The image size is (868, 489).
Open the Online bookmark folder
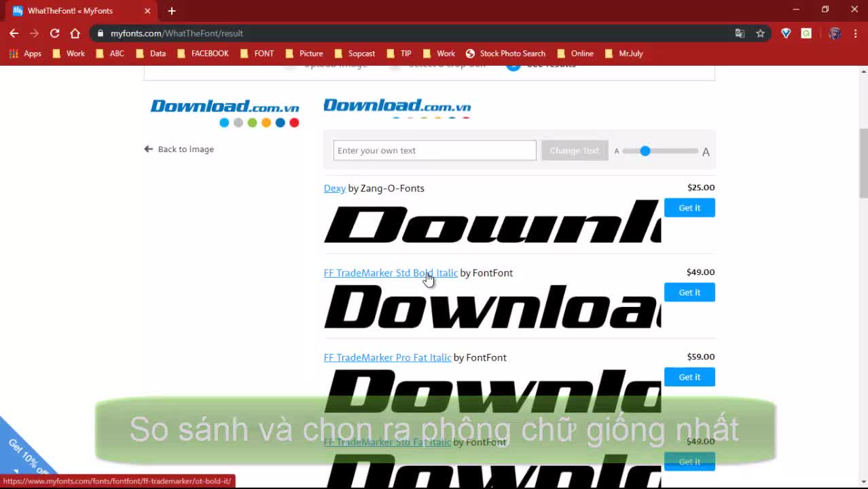point(575,54)
